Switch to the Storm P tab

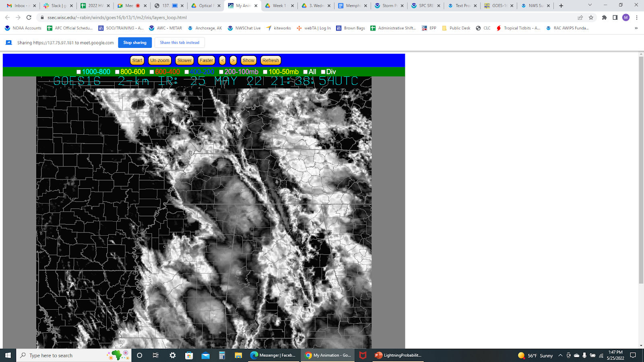click(x=389, y=6)
